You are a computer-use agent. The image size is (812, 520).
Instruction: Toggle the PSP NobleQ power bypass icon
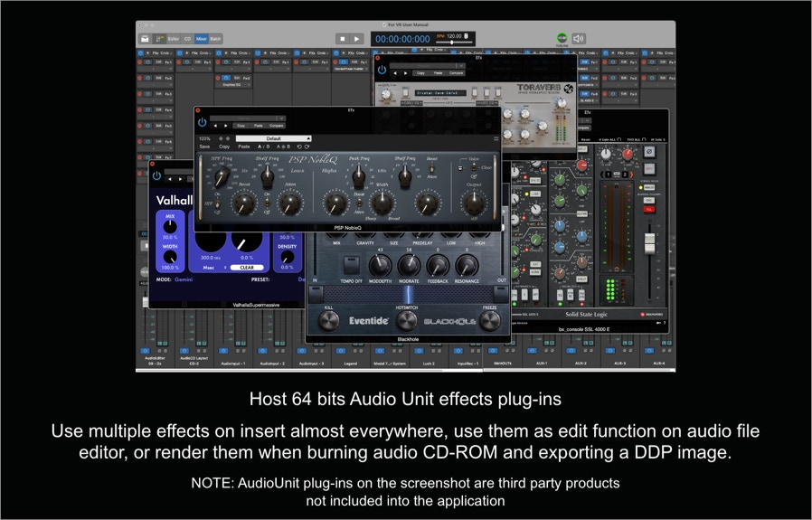tap(202, 122)
